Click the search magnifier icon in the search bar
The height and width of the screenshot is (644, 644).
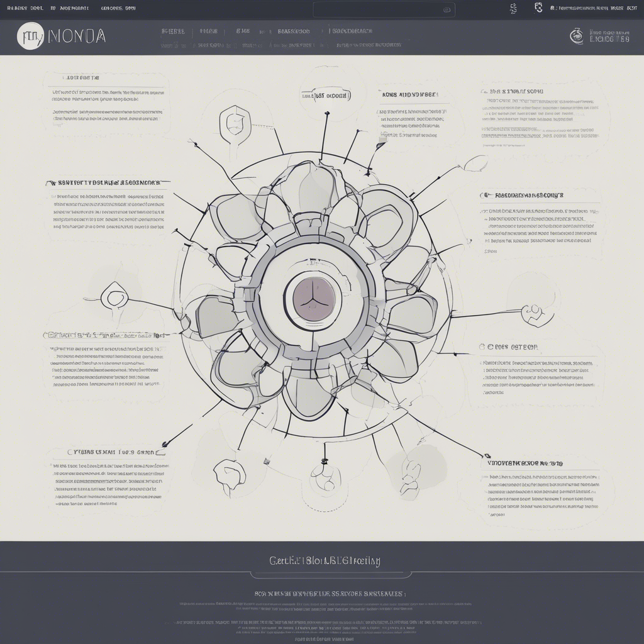[446, 9]
